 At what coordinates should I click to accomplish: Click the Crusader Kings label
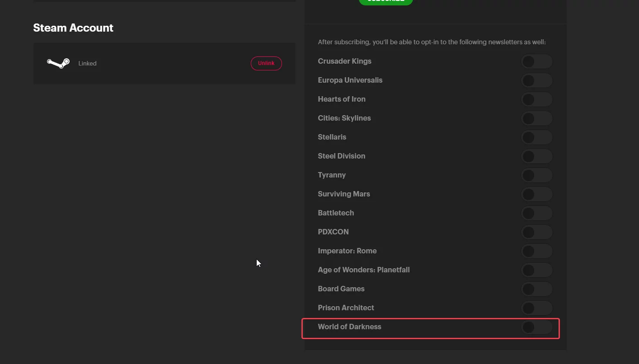coord(344,61)
